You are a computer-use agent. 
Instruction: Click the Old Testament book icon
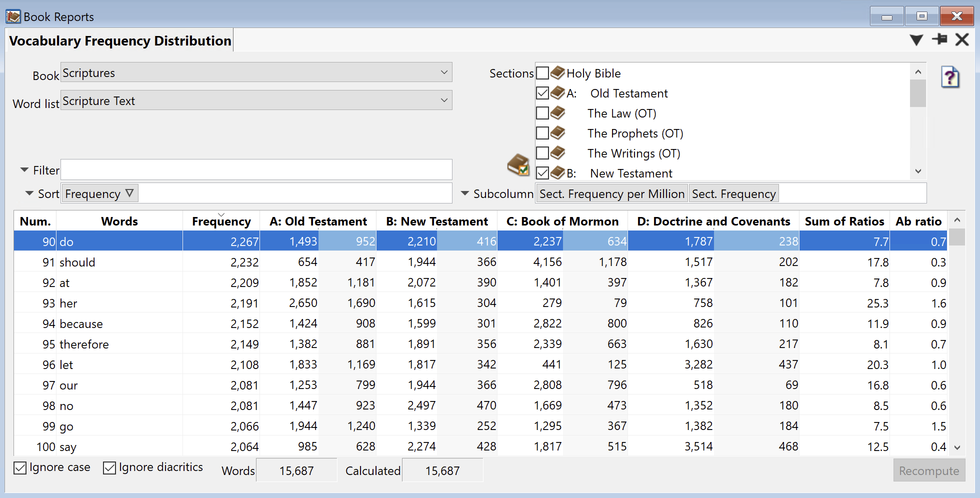click(x=557, y=93)
